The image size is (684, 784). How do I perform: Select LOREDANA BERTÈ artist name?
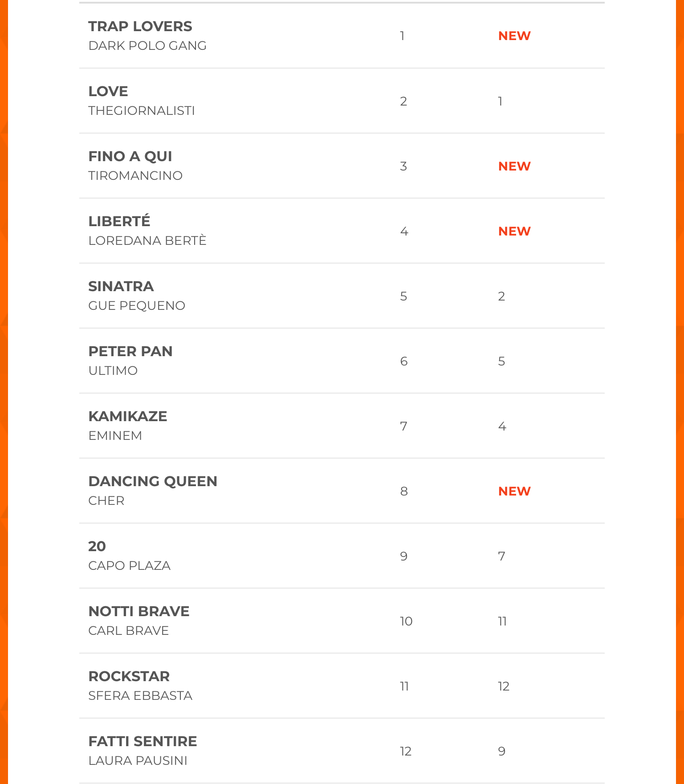pyautogui.click(x=147, y=241)
